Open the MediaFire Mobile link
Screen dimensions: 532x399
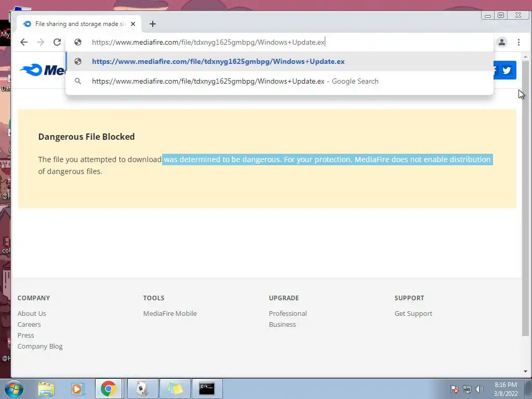tap(170, 313)
